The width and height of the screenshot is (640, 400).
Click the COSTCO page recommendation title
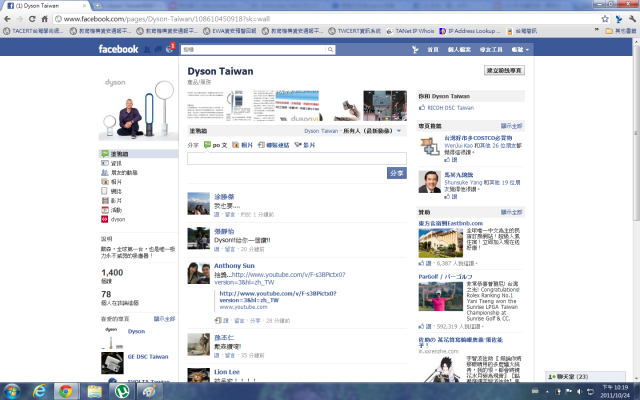pos(478,138)
